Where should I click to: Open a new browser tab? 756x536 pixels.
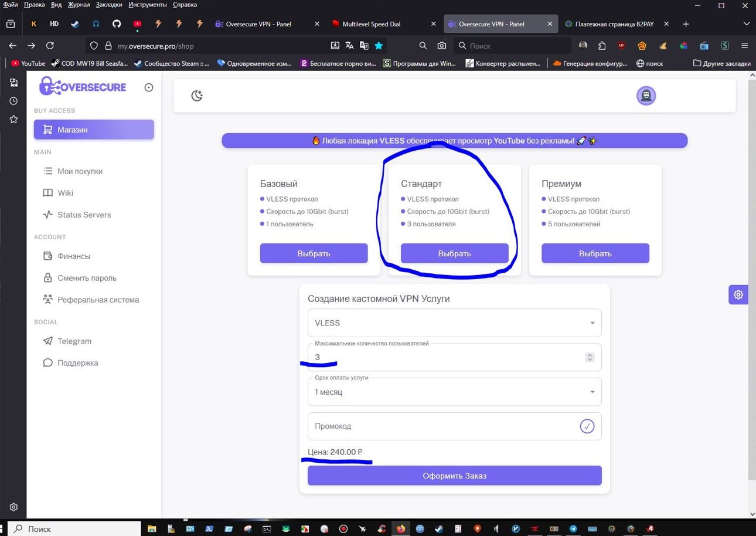point(686,24)
